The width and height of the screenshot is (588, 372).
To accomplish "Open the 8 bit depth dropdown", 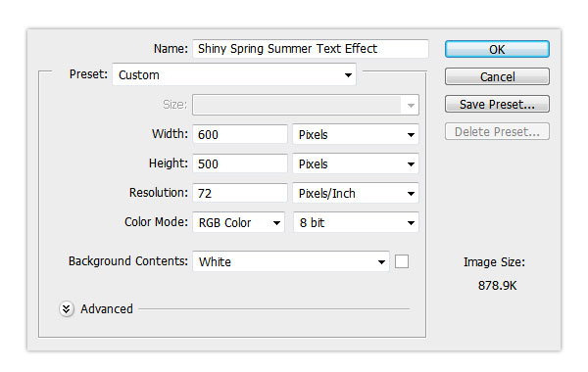I will (x=356, y=222).
